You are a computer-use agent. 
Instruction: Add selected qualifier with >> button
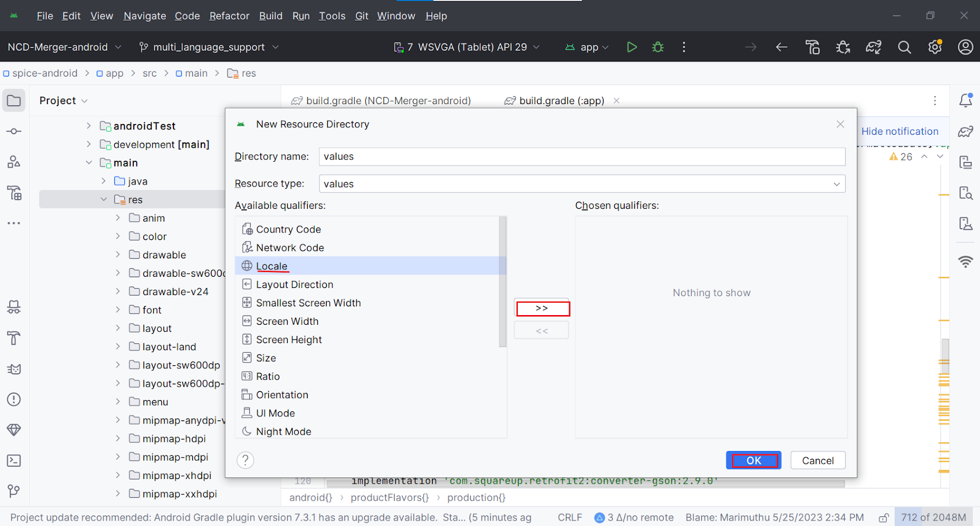(542, 309)
